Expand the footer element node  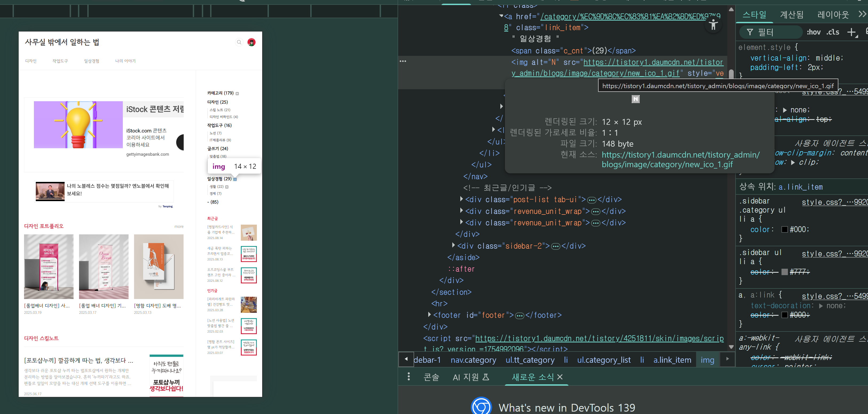pos(429,315)
